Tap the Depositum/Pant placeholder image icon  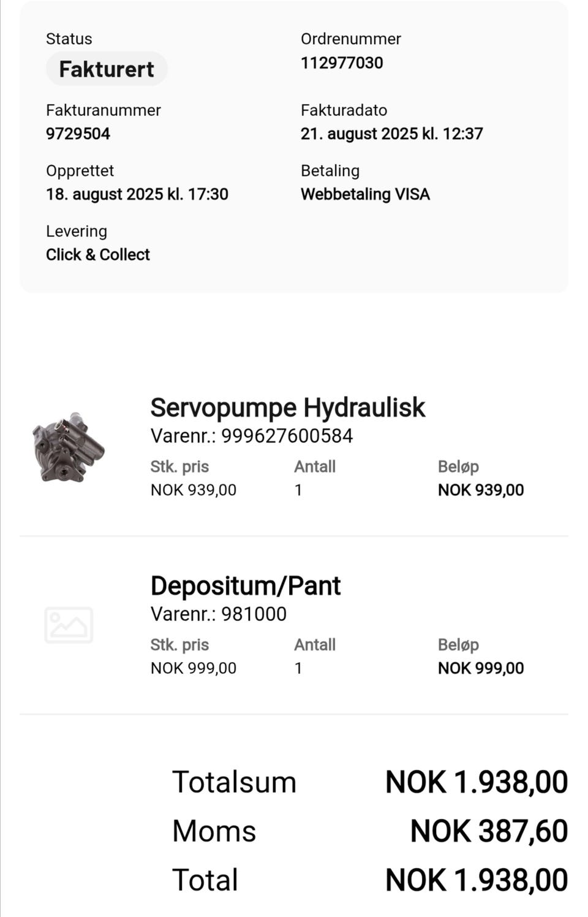(69, 625)
